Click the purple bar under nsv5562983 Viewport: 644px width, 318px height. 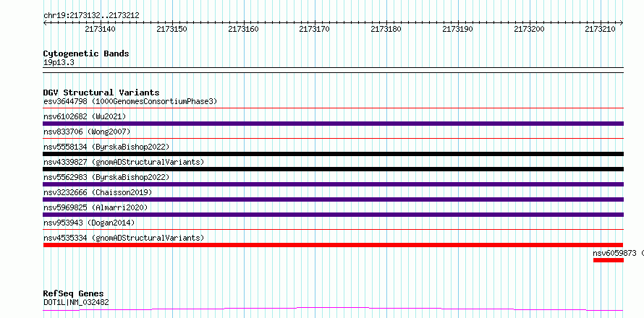333,184
